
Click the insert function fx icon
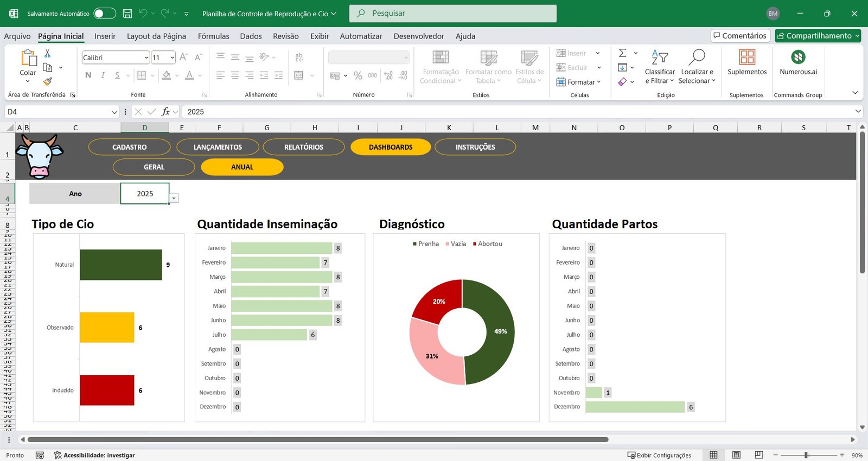click(165, 112)
